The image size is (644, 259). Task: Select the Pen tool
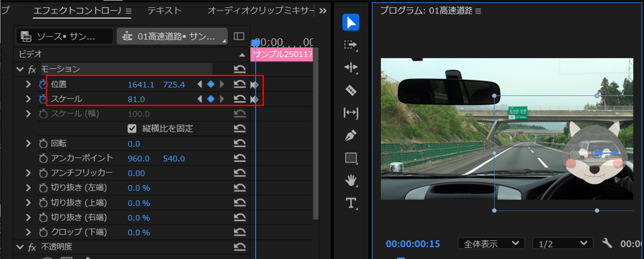pyautogui.click(x=350, y=135)
